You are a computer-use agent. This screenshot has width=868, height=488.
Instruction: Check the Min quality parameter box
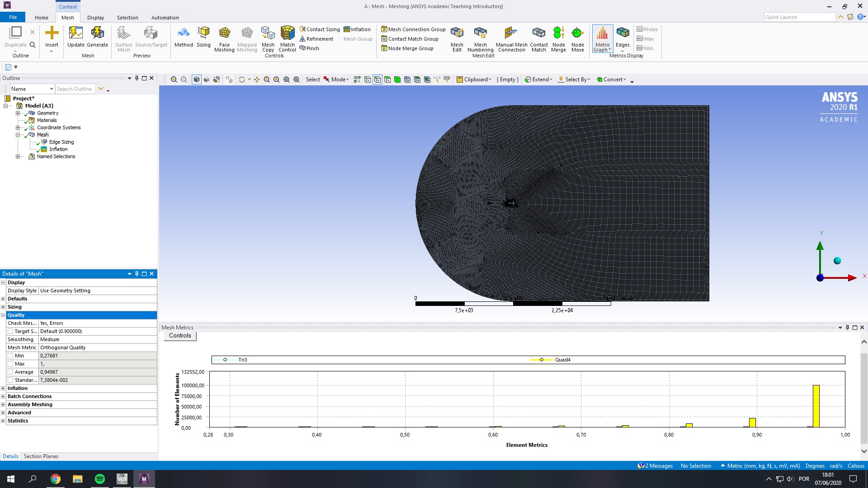click(10, 356)
